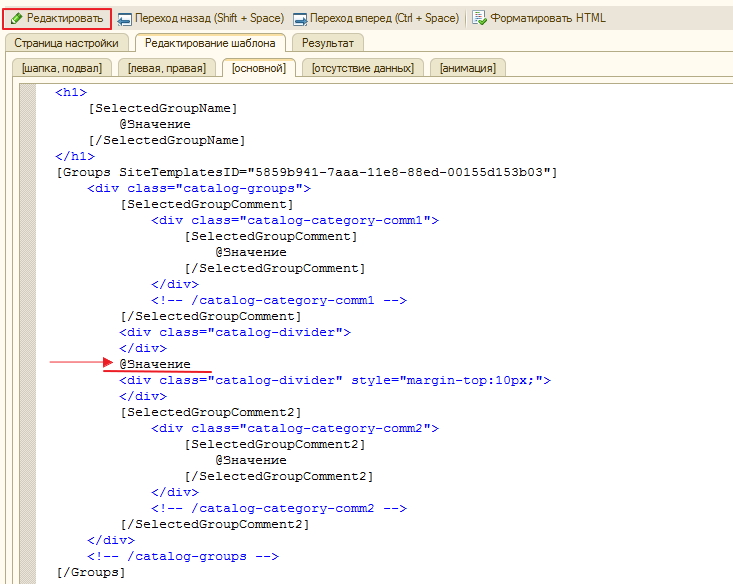Viewport: 733px width, 584px height.
Task: Click the editor's left gutter margin
Action: pos(28,334)
